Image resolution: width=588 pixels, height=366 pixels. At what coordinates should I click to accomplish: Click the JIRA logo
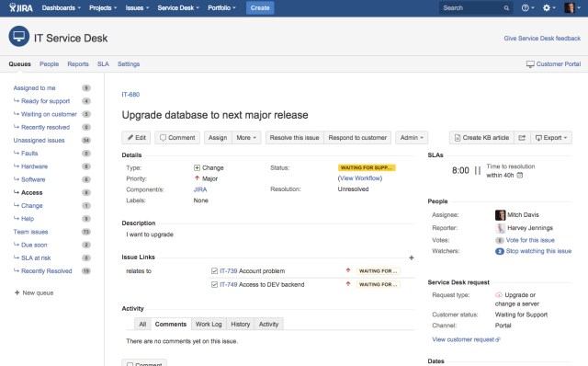[x=21, y=7]
